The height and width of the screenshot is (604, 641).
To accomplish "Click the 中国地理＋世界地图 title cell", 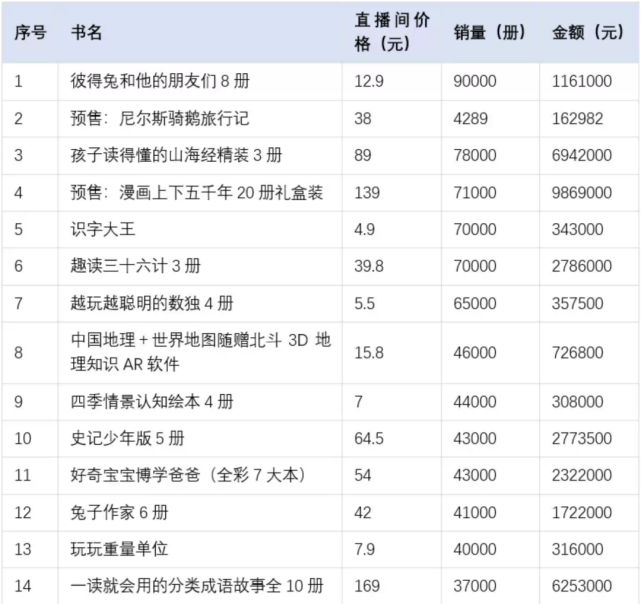I will click(200, 353).
